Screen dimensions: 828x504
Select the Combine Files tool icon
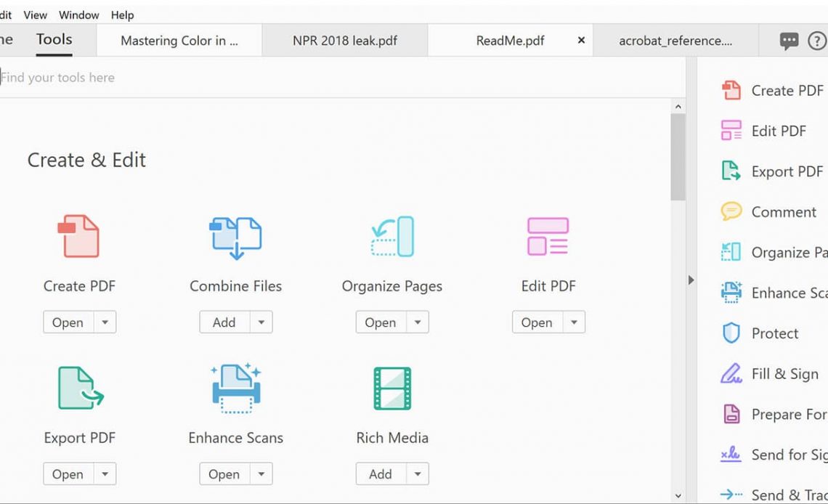tap(235, 237)
